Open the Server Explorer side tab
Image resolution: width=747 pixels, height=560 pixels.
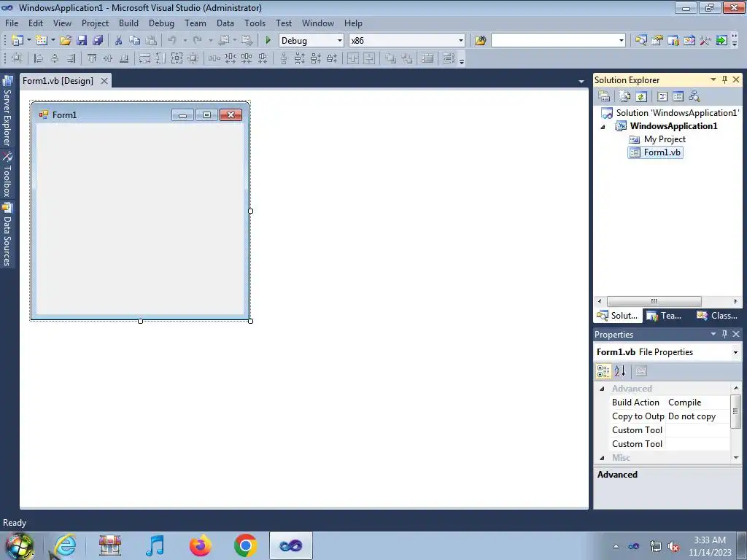7,112
